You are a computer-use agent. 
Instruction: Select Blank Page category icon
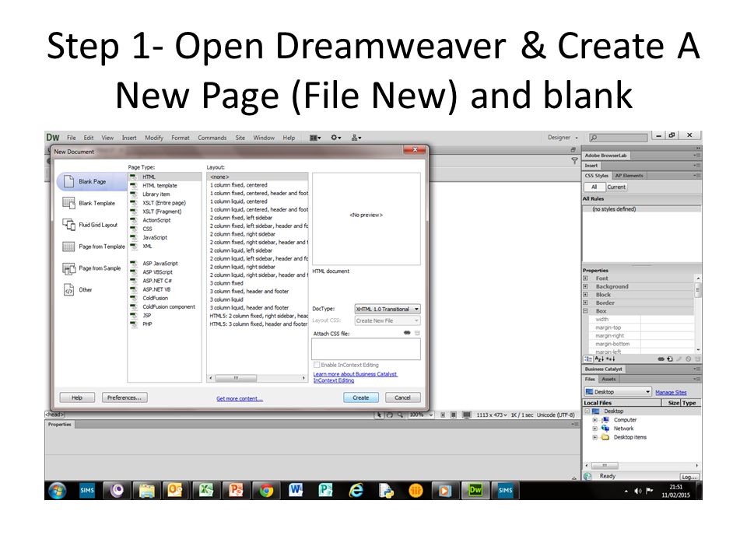[x=69, y=181]
